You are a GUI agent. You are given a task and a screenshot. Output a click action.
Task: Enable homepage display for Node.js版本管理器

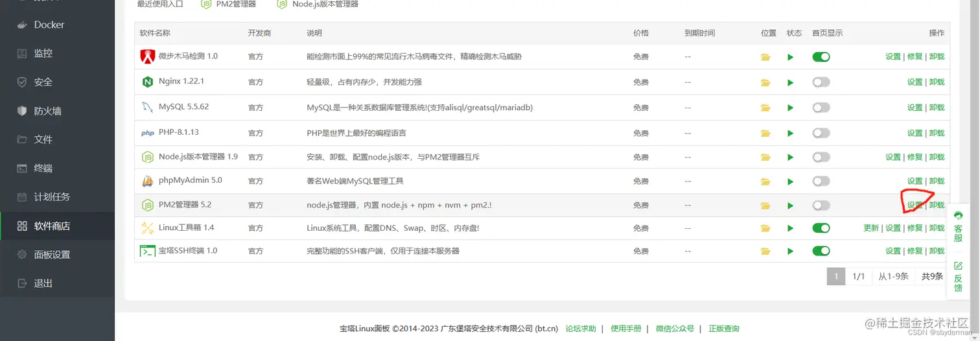(x=821, y=157)
